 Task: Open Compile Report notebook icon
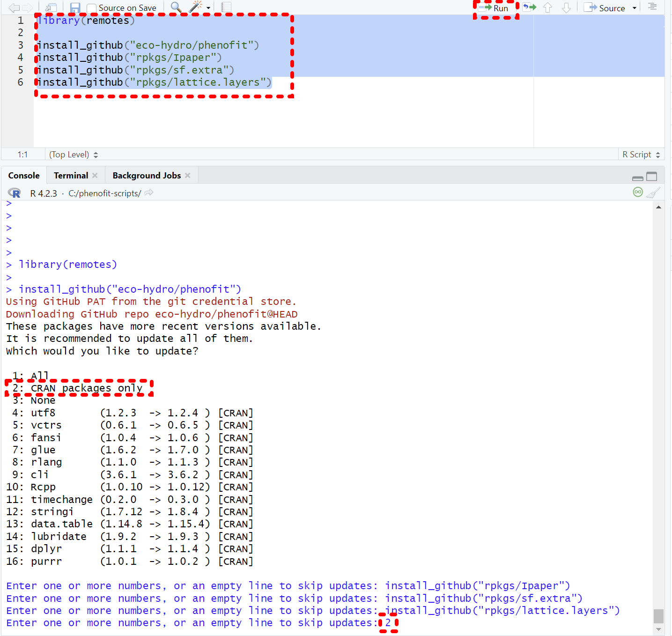227,7
